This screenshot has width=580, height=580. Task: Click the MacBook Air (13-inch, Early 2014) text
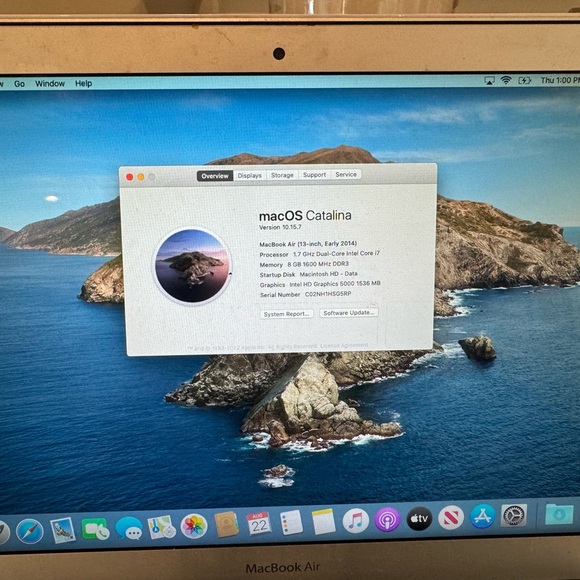[x=308, y=244]
